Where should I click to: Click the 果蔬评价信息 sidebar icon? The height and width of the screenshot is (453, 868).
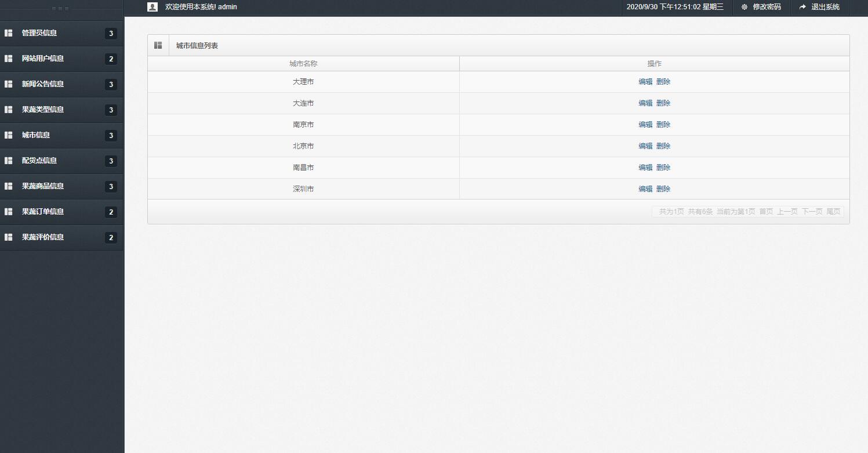tap(9, 237)
